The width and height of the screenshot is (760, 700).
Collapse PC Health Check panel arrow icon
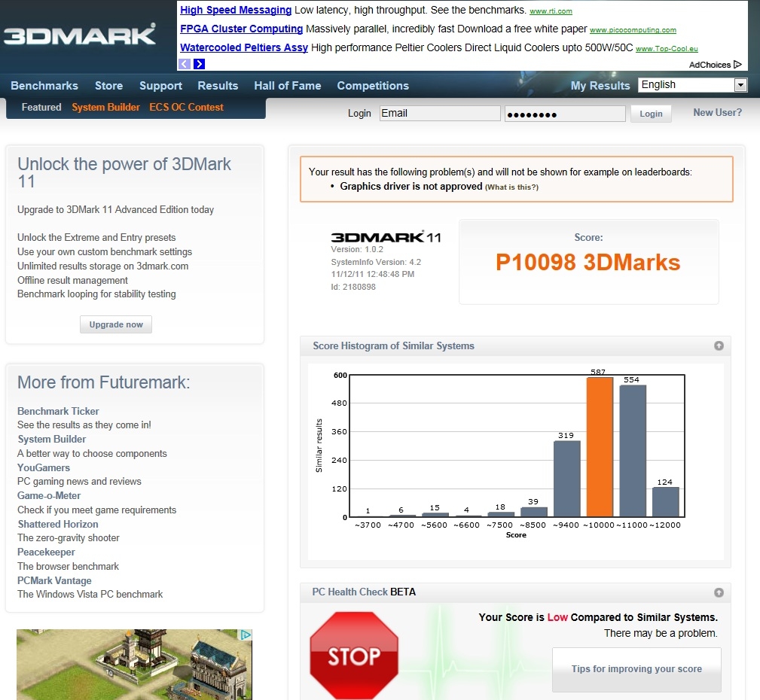pos(719,592)
